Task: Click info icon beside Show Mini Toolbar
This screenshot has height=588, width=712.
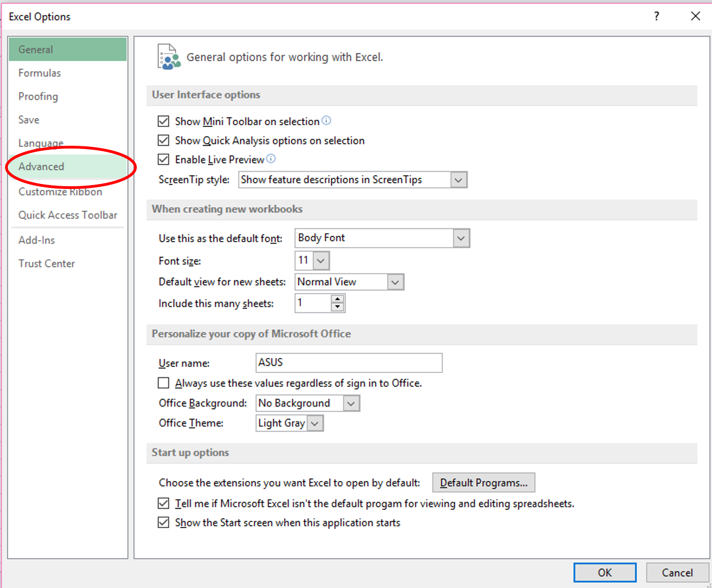Action: click(x=326, y=120)
